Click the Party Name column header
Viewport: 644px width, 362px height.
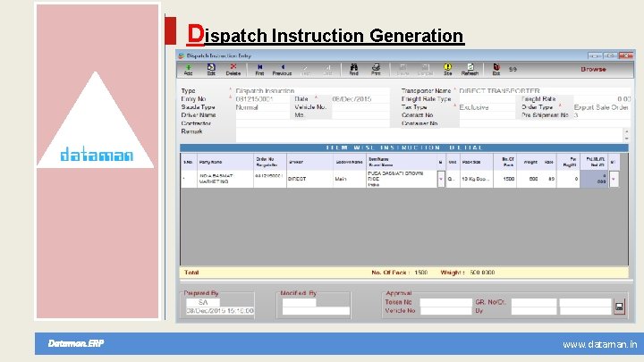(x=225, y=162)
